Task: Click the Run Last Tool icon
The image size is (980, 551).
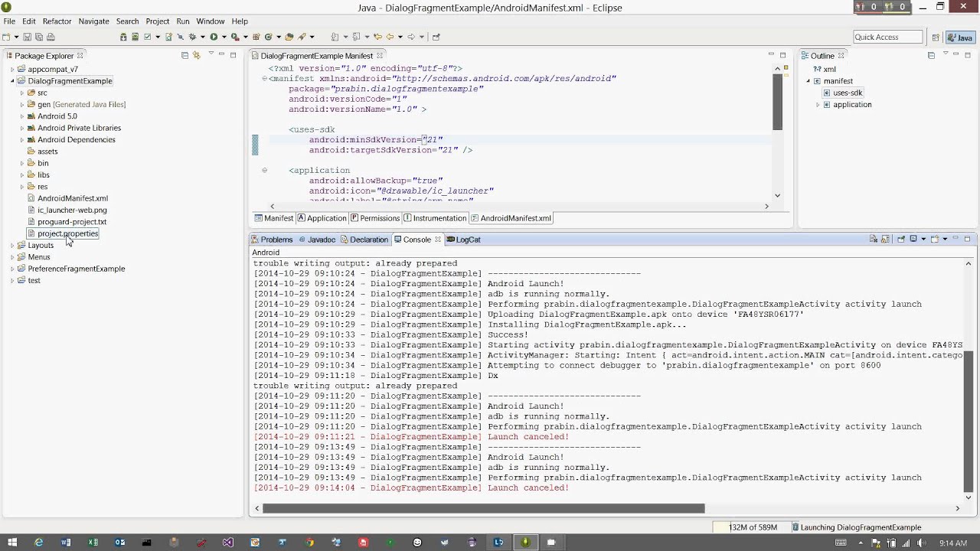Action: coord(235,37)
